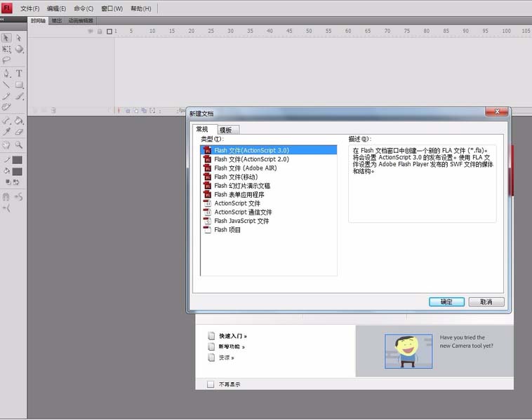Select the Hand tool
The width and height of the screenshot is (532, 420).
6,145
